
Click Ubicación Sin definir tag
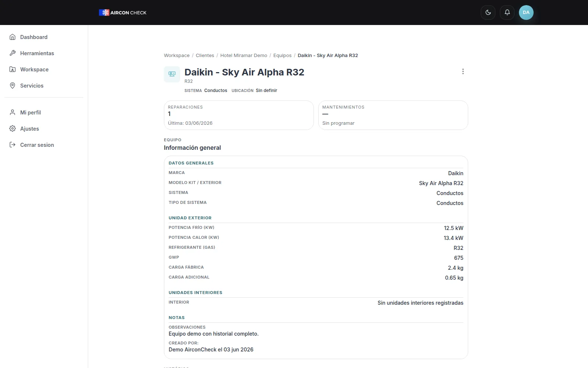tap(254, 91)
